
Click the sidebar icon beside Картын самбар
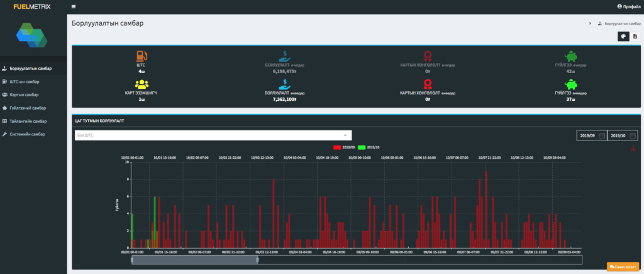pyautogui.click(x=4, y=94)
